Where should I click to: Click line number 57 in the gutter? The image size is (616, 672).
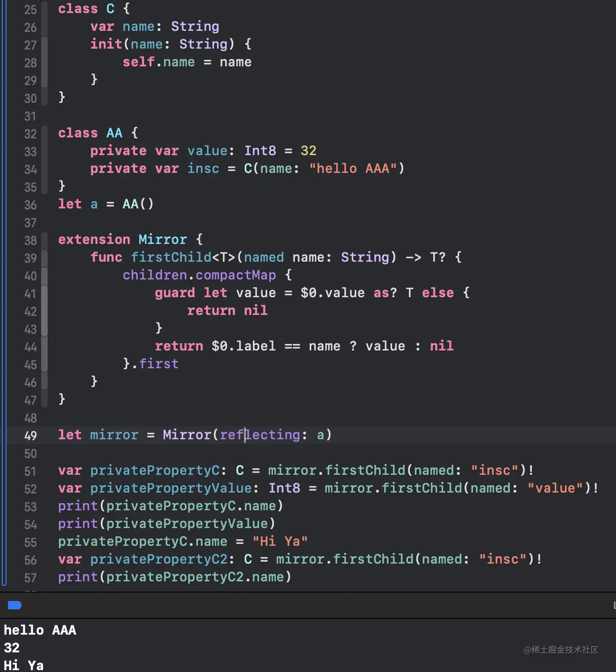[30, 578]
